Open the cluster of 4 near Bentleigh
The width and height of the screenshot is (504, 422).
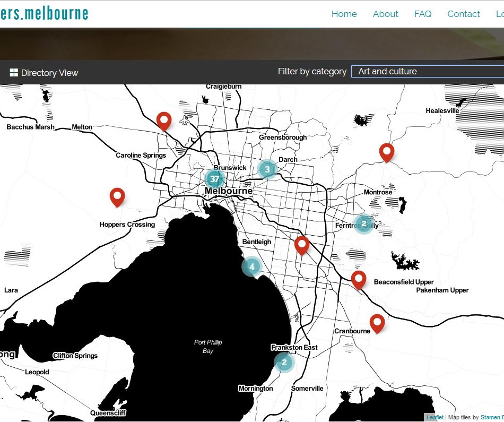[251, 266]
